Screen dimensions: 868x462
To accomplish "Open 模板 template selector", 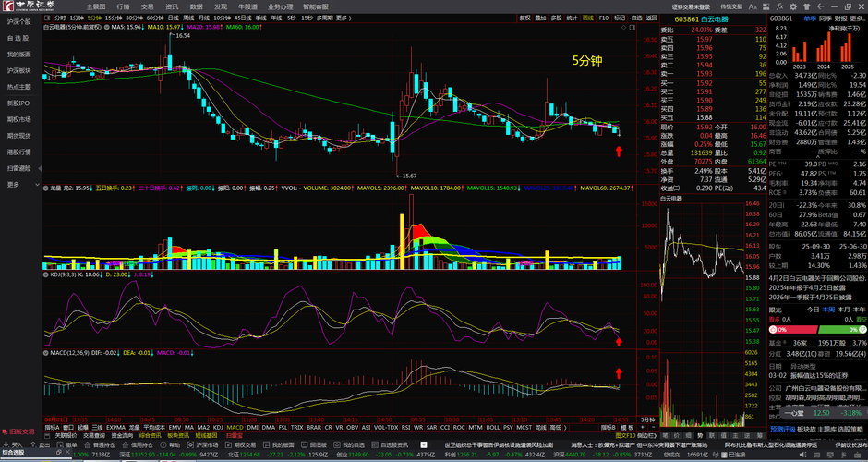I will coord(627,428).
